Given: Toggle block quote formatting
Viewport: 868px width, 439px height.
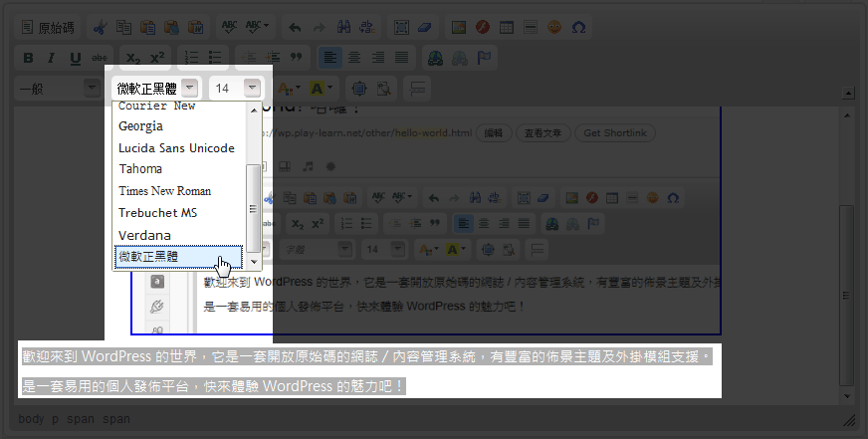Looking at the screenshot, I should coord(297,58).
